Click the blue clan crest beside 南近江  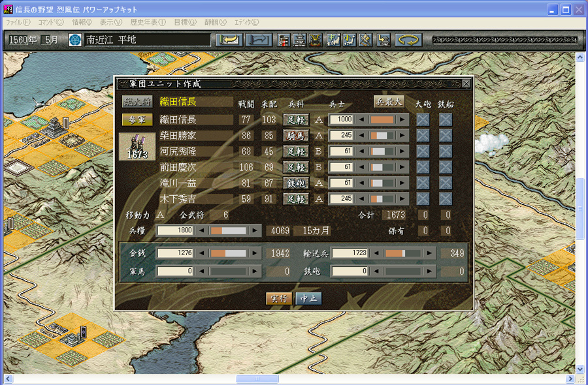click(x=75, y=40)
